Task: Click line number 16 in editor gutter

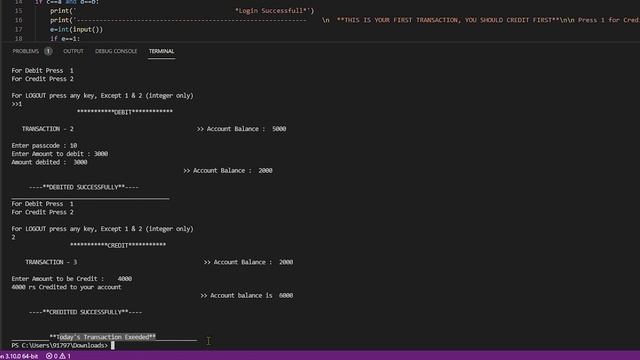Action: (18, 20)
